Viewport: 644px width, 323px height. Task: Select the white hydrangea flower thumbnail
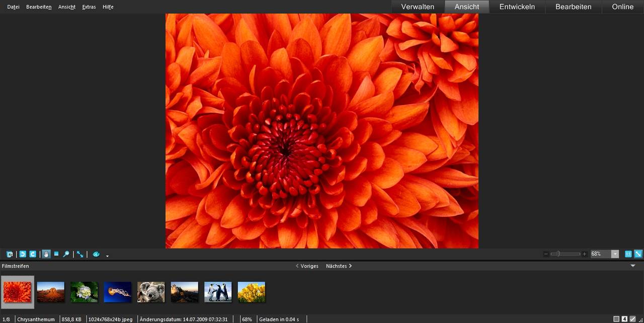[x=84, y=292]
